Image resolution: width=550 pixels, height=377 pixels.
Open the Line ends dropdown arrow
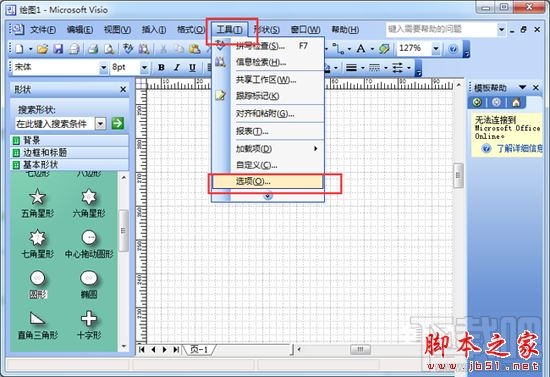tap(409, 67)
